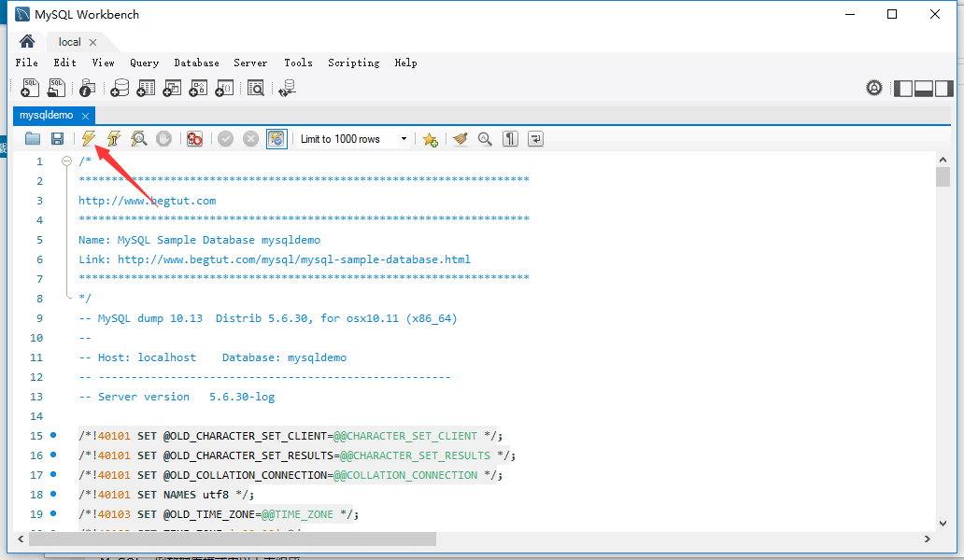Create a new SQL tab for queries

30,88
